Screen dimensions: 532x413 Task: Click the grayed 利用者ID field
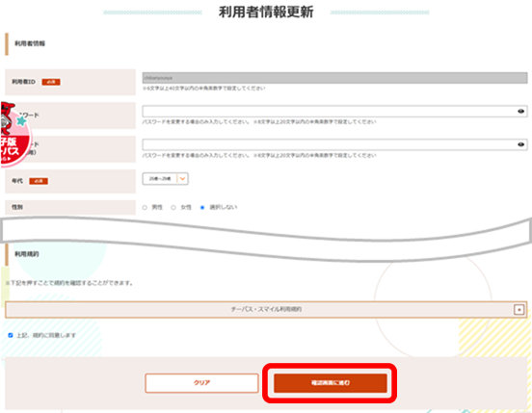334,78
